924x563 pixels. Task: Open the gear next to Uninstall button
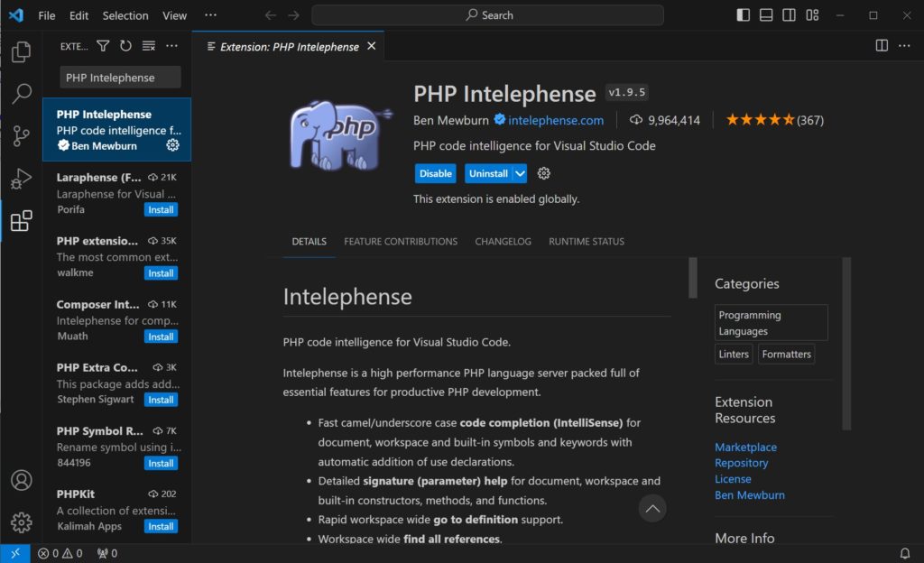544,173
